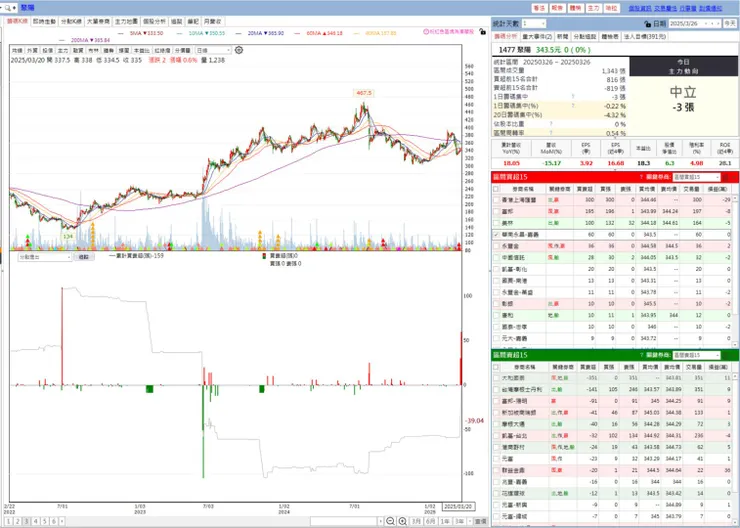Check the 永豐金 row checkbox
Screen dimensions: 740x528
(x=496, y=246)
